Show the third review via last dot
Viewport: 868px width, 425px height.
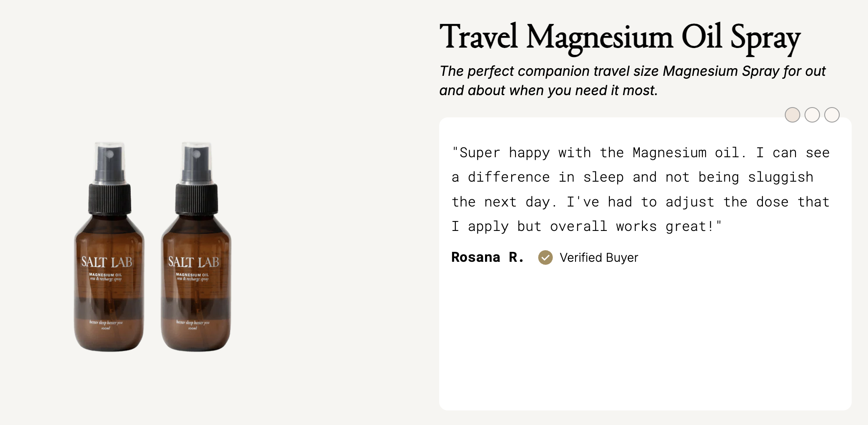click(x=832, y=115)
